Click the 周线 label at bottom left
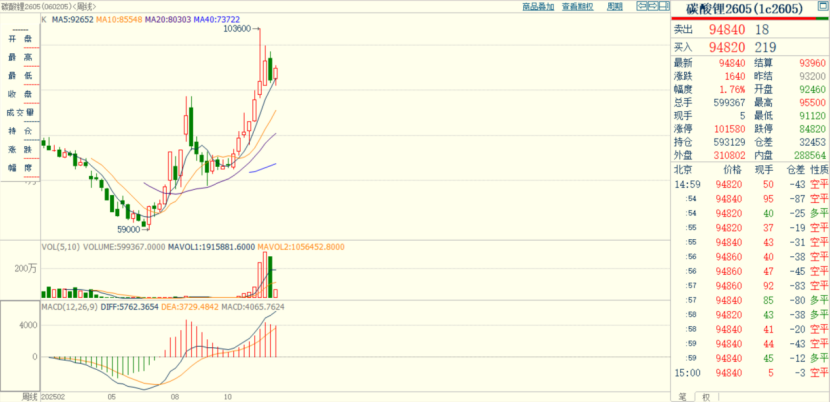Screen dimensions: 831x403 coord(29,397)
